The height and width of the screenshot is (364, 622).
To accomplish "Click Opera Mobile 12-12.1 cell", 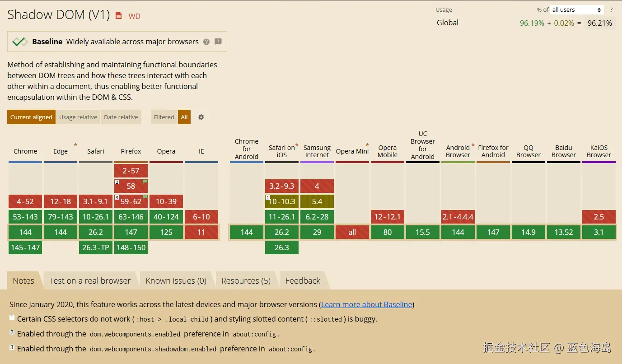I will [x=388, y=217].
